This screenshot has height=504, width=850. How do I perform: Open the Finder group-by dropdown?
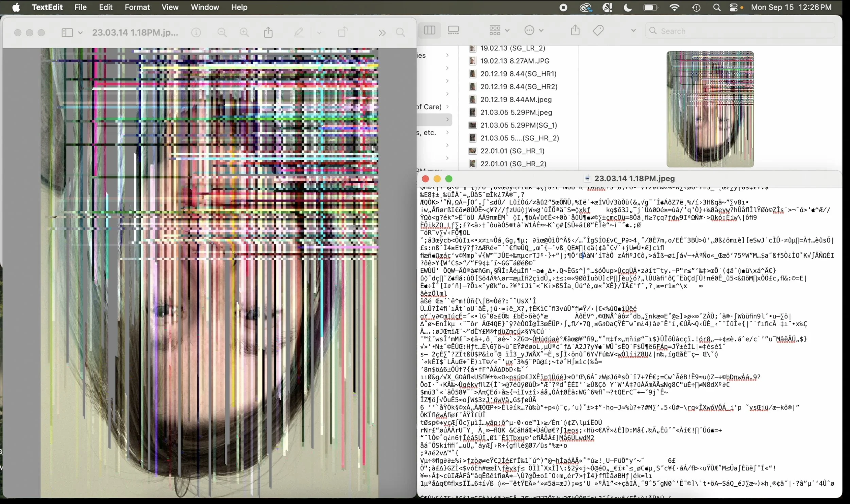(499, 30)
